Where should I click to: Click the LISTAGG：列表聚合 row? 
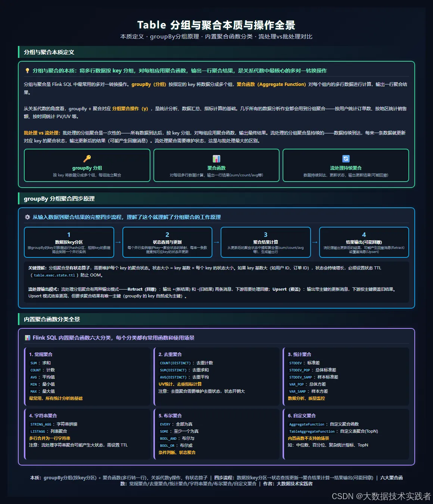[48, 432]
